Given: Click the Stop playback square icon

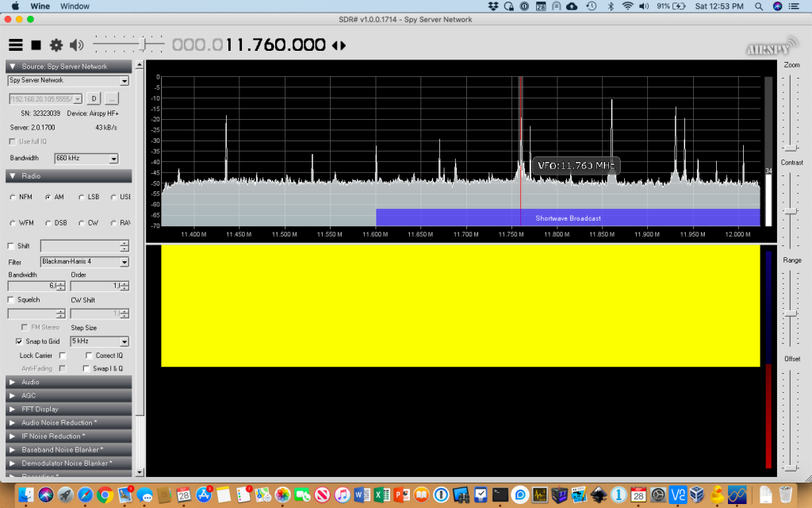Looking at the screenshot, I should click(x=35, y=45).
